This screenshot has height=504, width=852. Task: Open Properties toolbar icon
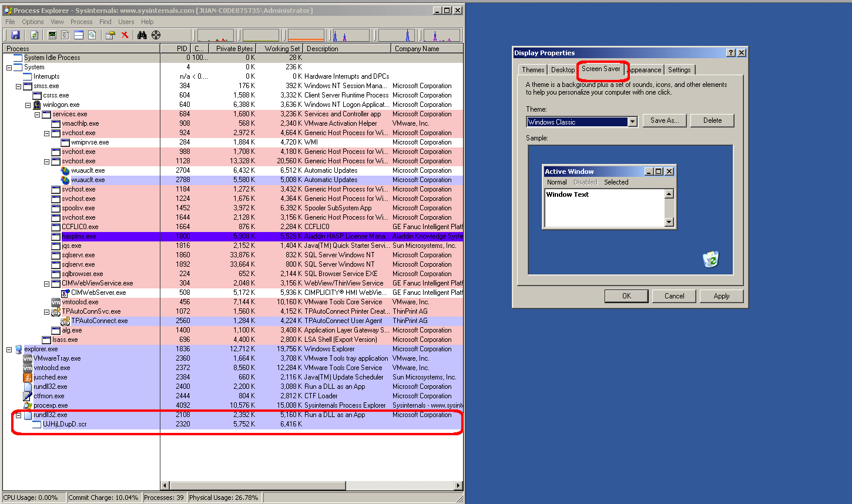110,35
